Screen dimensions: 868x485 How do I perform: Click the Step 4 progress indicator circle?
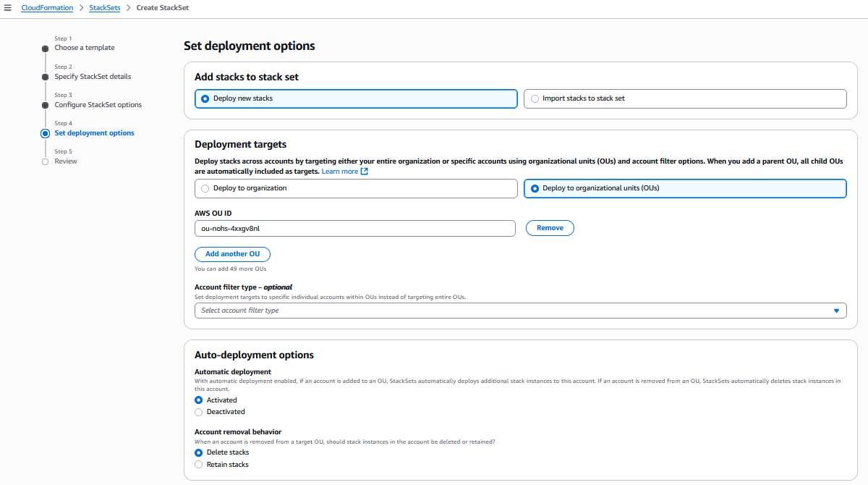pyautogui.click(x=45, y=132)
